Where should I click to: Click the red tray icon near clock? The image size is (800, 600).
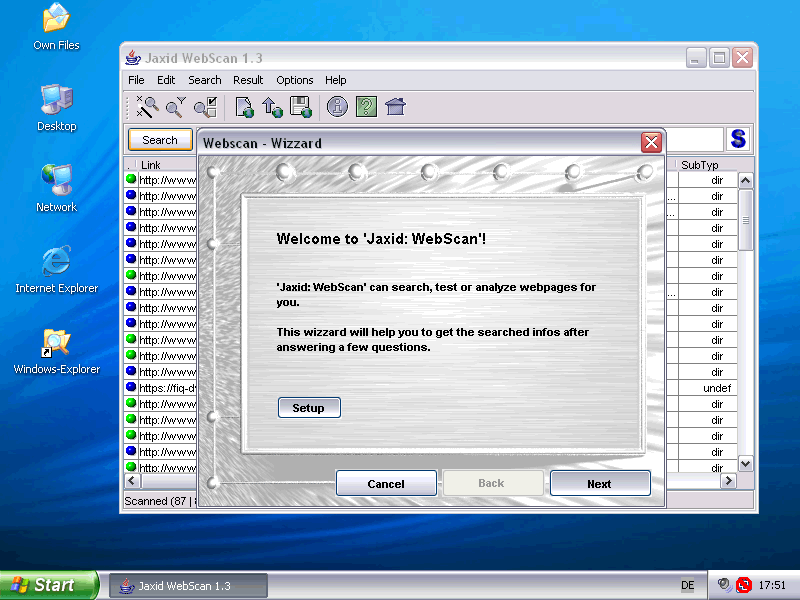(x=743, y=585)
